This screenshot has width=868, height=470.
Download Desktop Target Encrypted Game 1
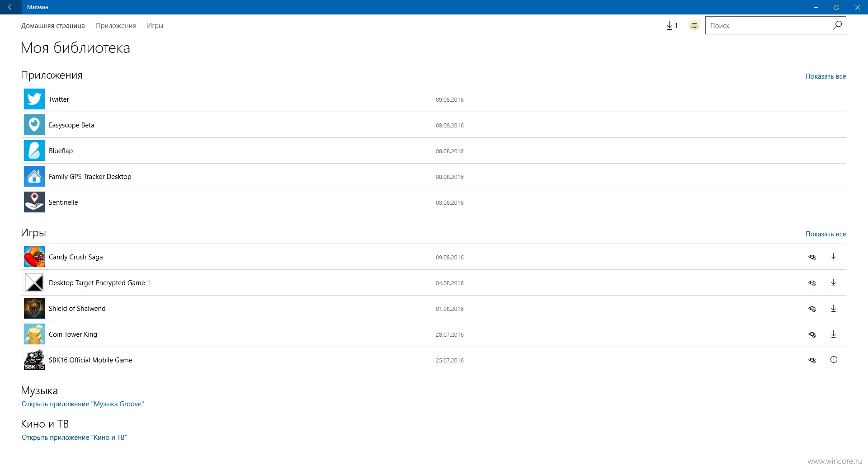[834, 282]
